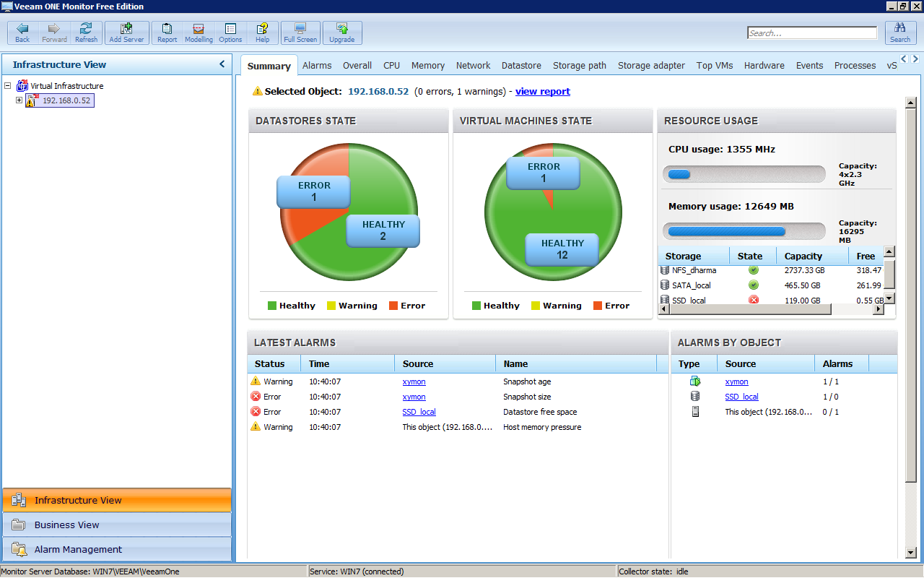This screenshot has width=924, height=578.
Task: Sort Latest Alarms by Time column
Action: (x=348, y=363)
